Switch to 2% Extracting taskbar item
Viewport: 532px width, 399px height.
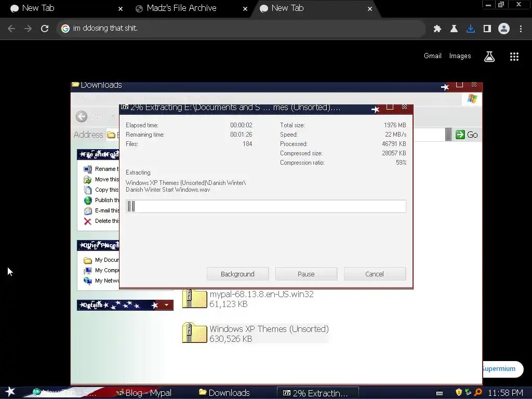pyautogui.click(x=317, y=393)
